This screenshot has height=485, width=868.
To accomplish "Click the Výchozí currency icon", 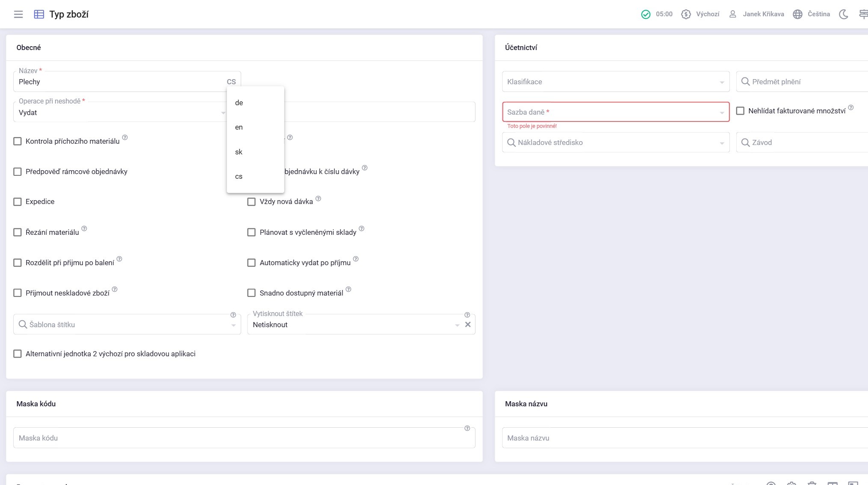I will 686,14.
